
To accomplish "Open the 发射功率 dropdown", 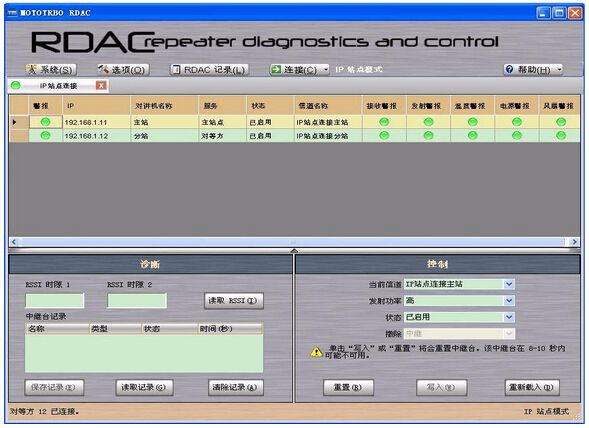I will click(x=509, y=300).
